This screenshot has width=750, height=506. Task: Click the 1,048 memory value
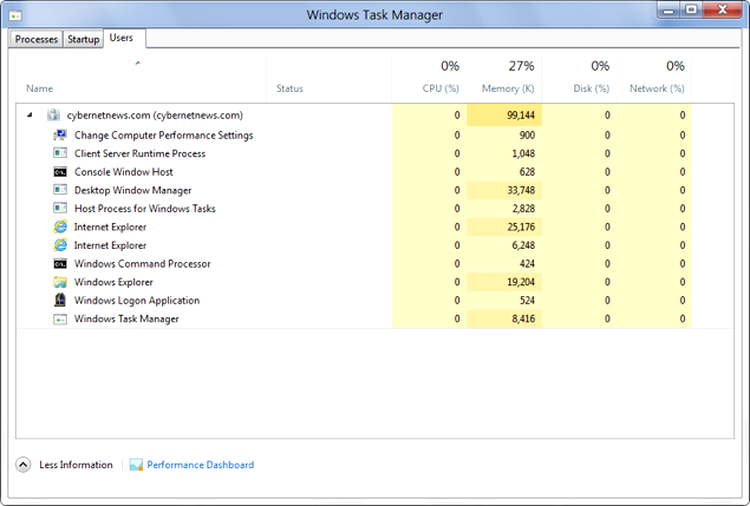tap(523, 154)
